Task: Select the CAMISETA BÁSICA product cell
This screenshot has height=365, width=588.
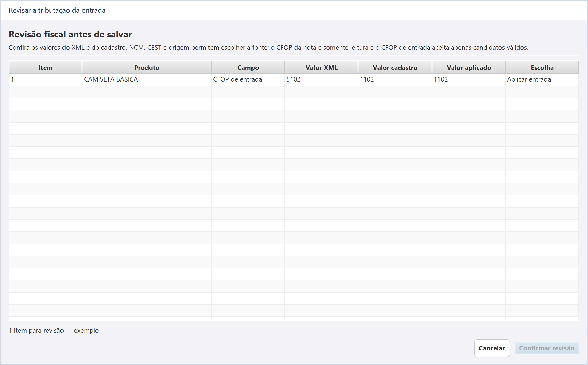Action: 147,79
